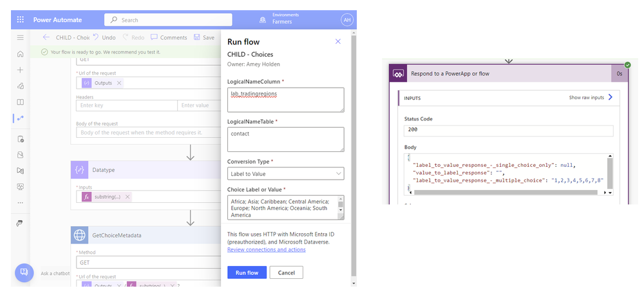Save the flow
The width and height of the screenshot is (644, 295).
204,37
